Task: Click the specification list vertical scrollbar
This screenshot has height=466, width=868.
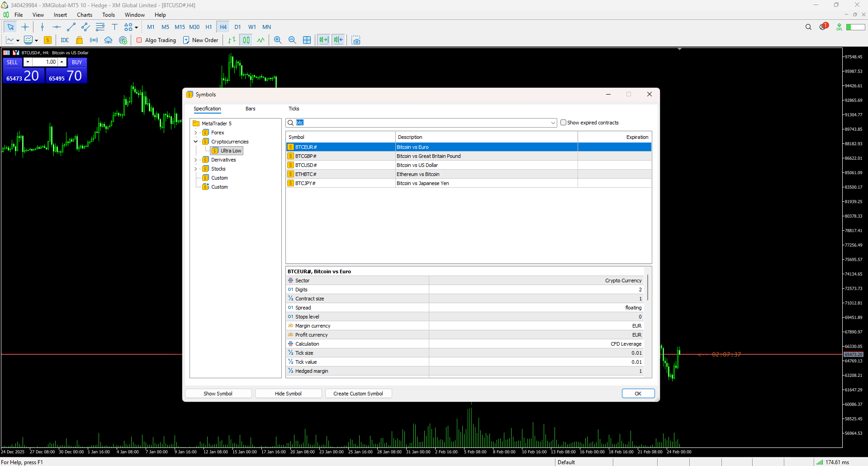Action: [x=648, y=288]
